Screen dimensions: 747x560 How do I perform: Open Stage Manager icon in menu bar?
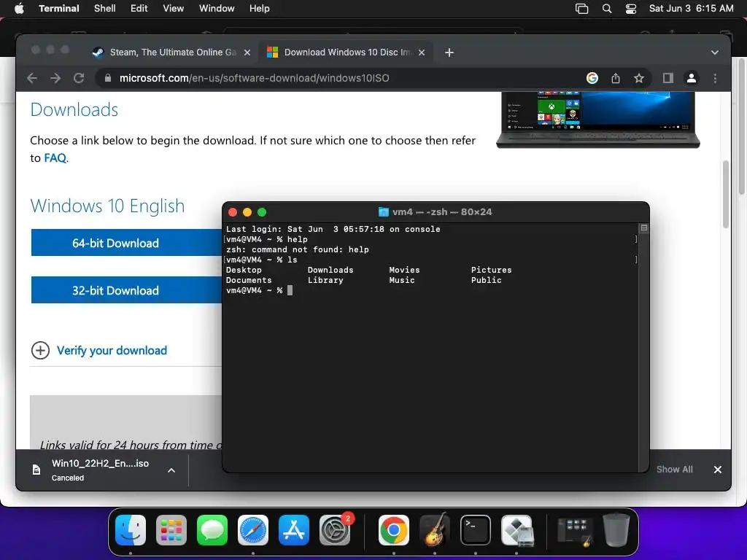coord(581,9)
